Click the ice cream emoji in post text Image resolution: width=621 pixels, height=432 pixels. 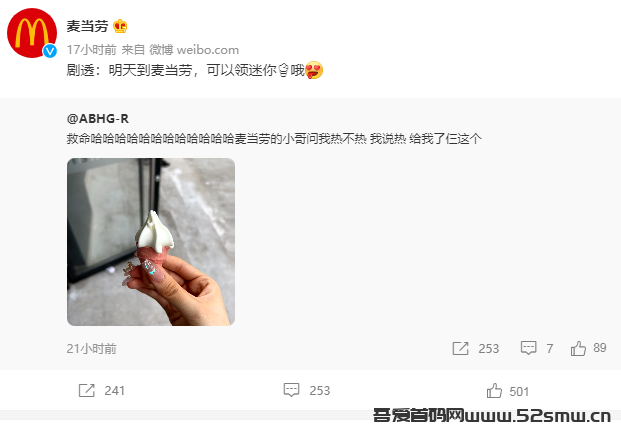point(284,71)
